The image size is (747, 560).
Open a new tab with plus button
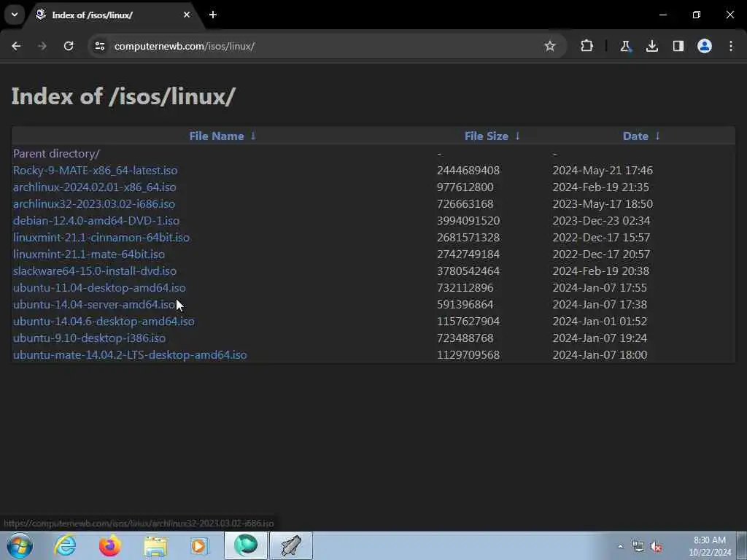point(213,15)
